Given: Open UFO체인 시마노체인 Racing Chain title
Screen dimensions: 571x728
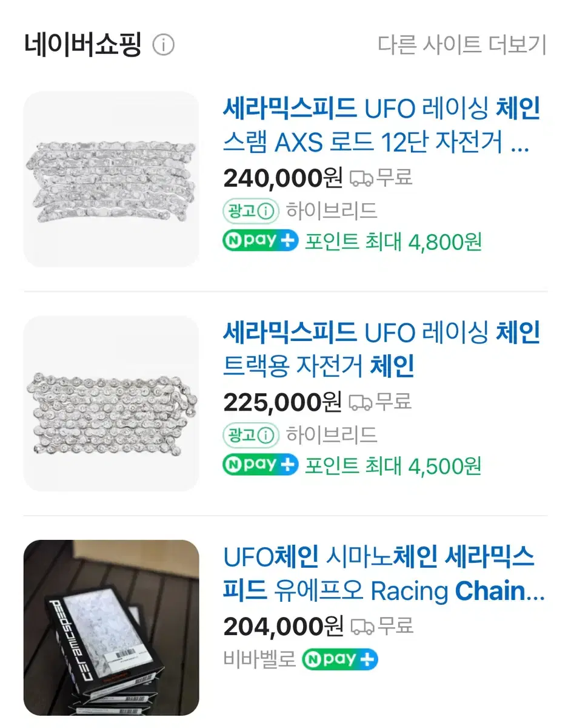Looking at the screenshot, I should (x=384, y=574).
